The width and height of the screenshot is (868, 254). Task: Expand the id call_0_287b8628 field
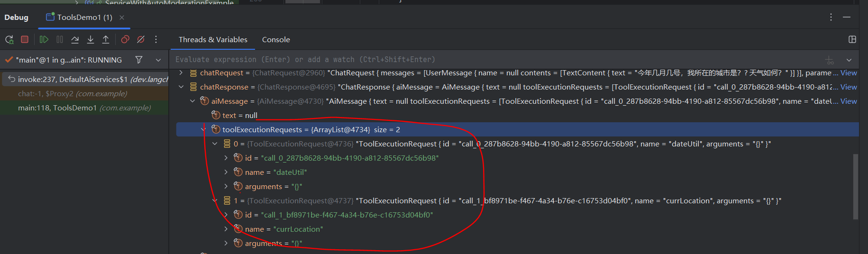[226, 158]
